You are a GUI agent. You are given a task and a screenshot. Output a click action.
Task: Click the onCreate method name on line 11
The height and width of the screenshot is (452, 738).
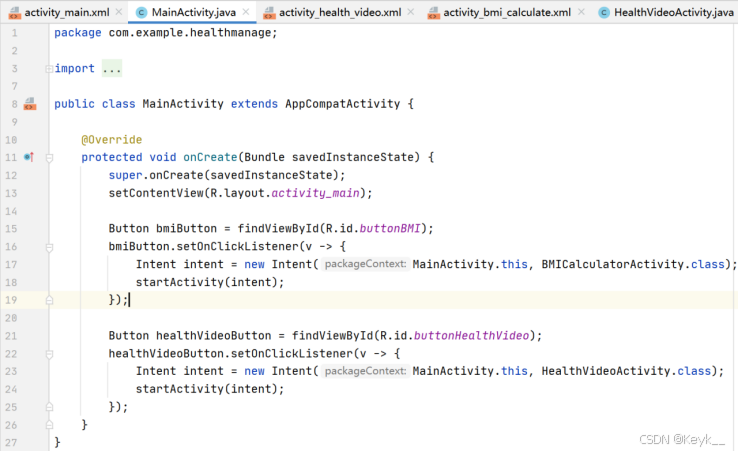coord(210,157)
